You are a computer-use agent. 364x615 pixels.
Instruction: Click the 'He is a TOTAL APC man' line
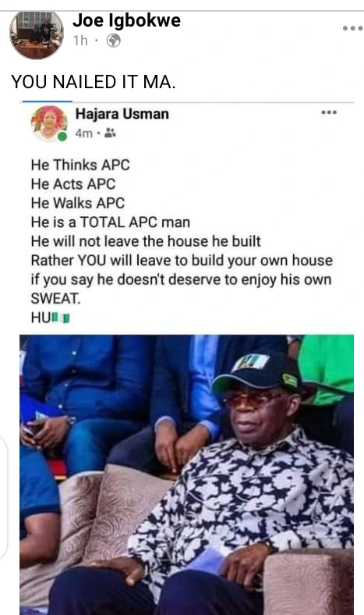pyautogui.click(x=111, y=222)
